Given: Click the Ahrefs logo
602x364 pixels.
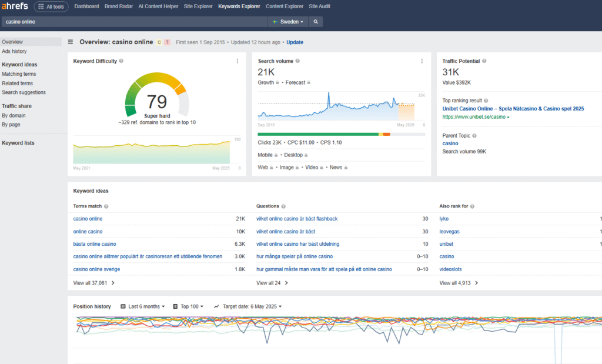Looking at the screenshot, I should [15, 6].
